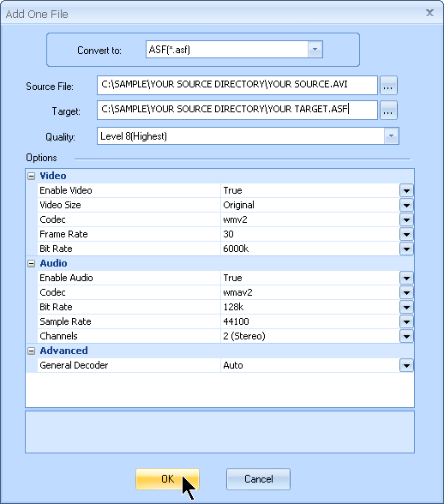Close the Add One File dialog
The width and height of the screenshot is (444, 504).
click(429, 13)
